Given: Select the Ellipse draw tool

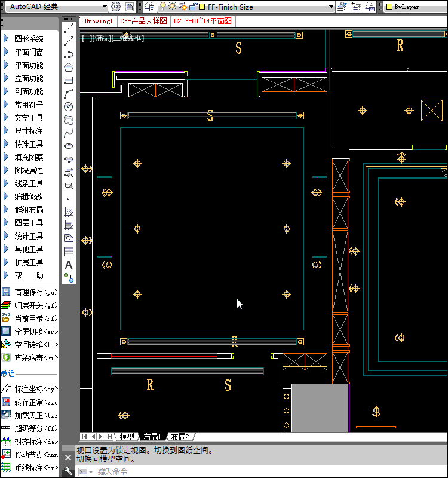Looking at the screenshot, I should (x=69, y=146).
